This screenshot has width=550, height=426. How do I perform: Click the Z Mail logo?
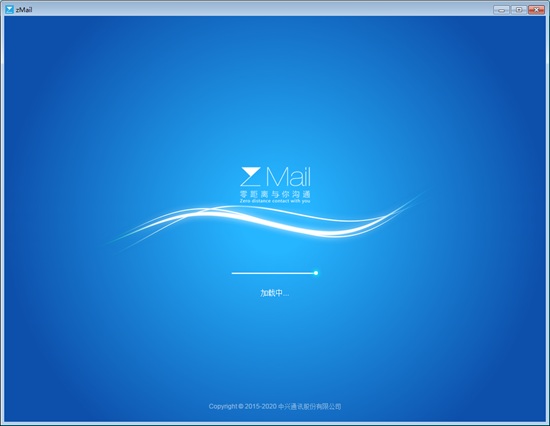pos(275,177)
